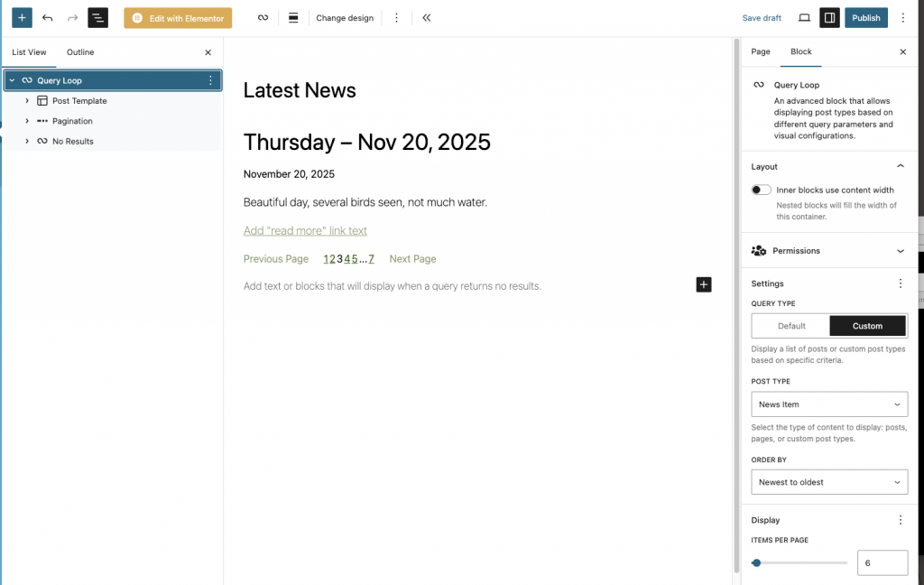Switch to the Outline tab
The height and width of the screenshot is (585, 924).
(x=80, y=52)
